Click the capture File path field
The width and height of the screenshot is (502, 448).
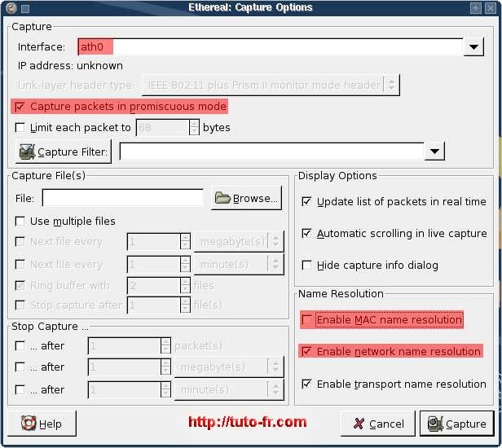click(122, 198)
